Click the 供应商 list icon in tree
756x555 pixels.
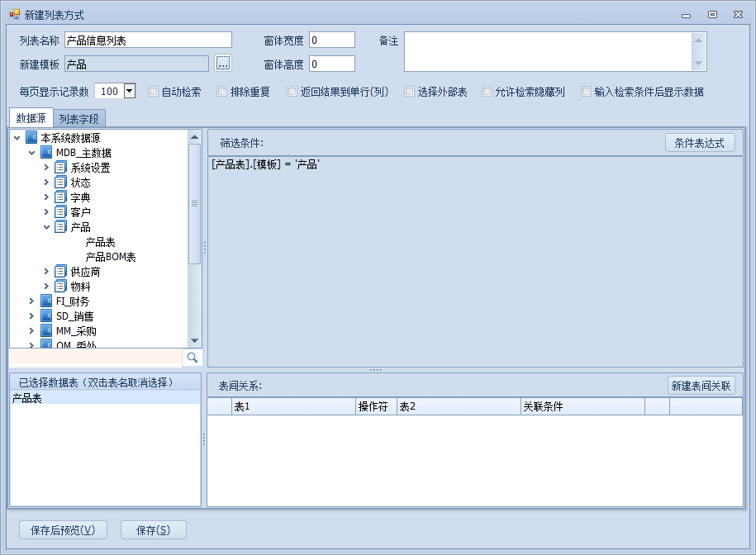tap(60, 272)
